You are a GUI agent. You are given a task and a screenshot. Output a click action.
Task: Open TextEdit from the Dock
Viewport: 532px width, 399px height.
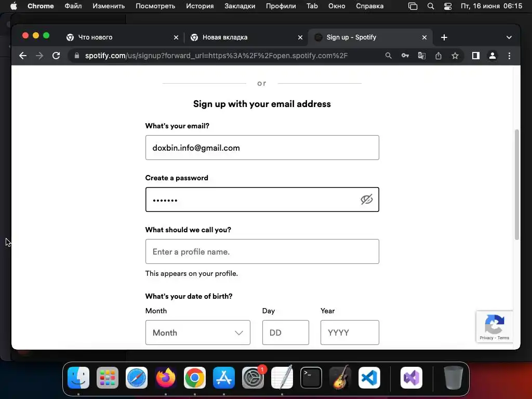tap(282, 378)
